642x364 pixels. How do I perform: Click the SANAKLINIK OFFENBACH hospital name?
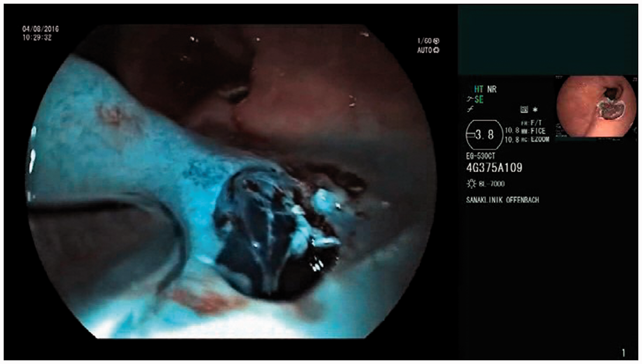tap(503, 200)
